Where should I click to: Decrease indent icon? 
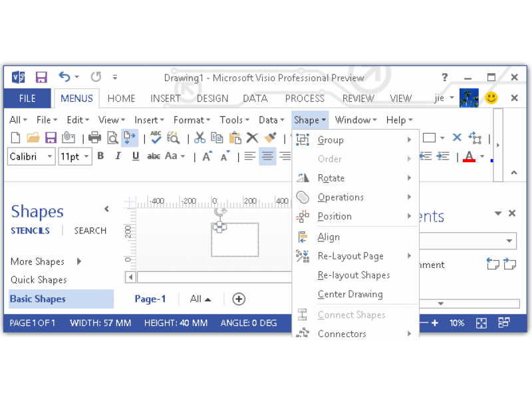coord(426,156)
